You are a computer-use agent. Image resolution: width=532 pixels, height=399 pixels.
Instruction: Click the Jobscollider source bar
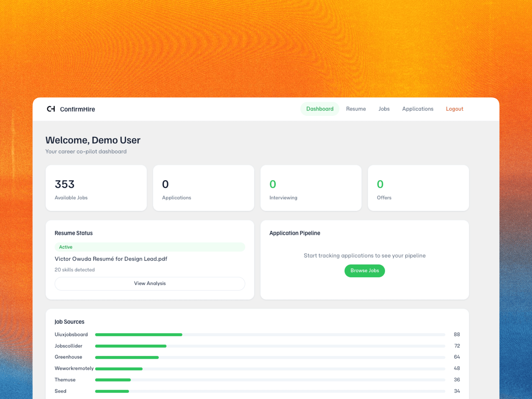coord(270,346)
